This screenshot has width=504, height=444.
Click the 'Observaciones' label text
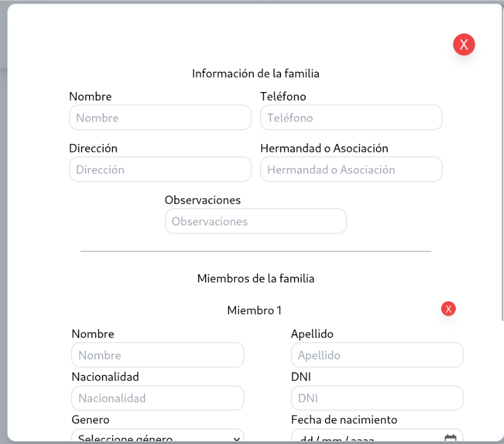point(203,200)
